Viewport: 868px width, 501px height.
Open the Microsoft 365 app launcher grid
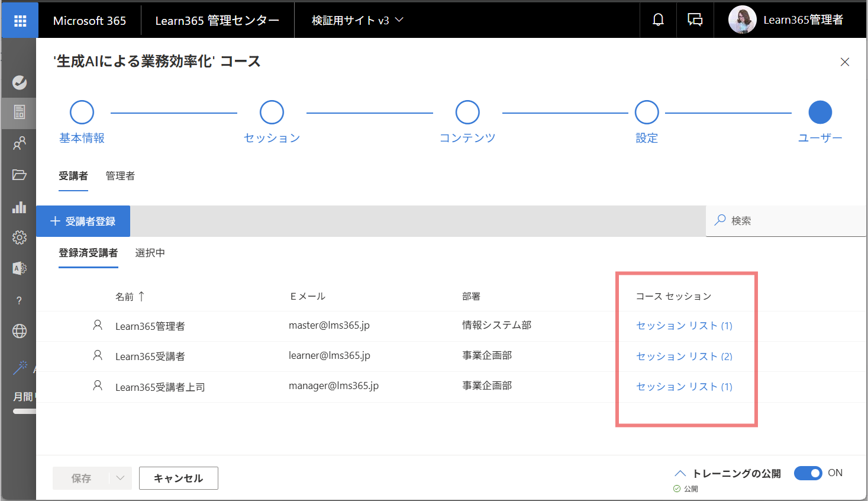[20, 21]
